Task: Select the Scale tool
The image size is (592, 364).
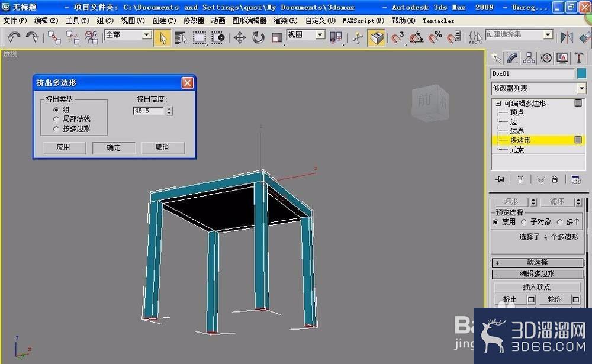Action: coord(276,38)
